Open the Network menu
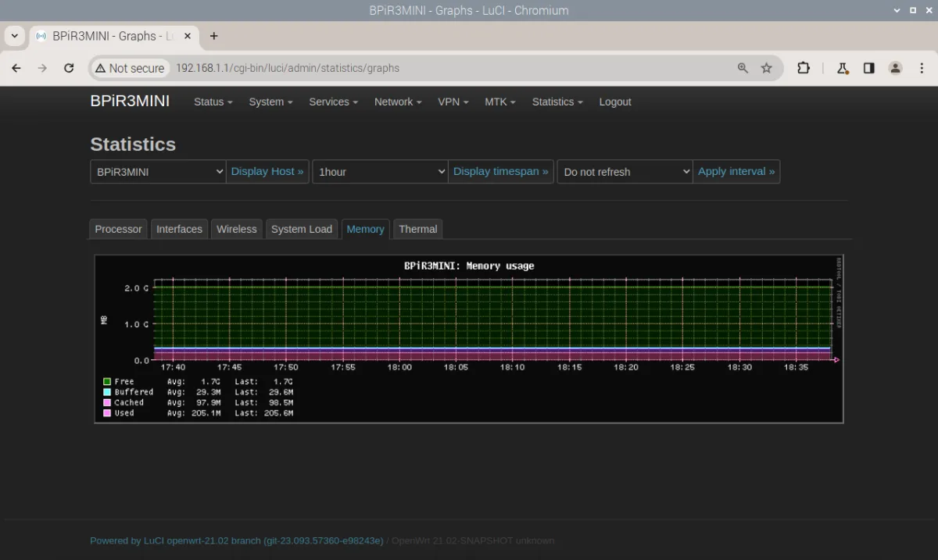938x560 pixels. (398, 102)
